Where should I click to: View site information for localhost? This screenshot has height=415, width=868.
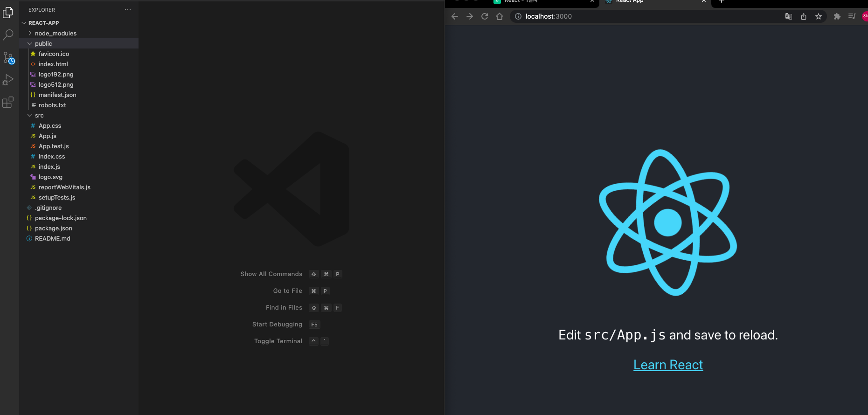[x=518, y=16]
